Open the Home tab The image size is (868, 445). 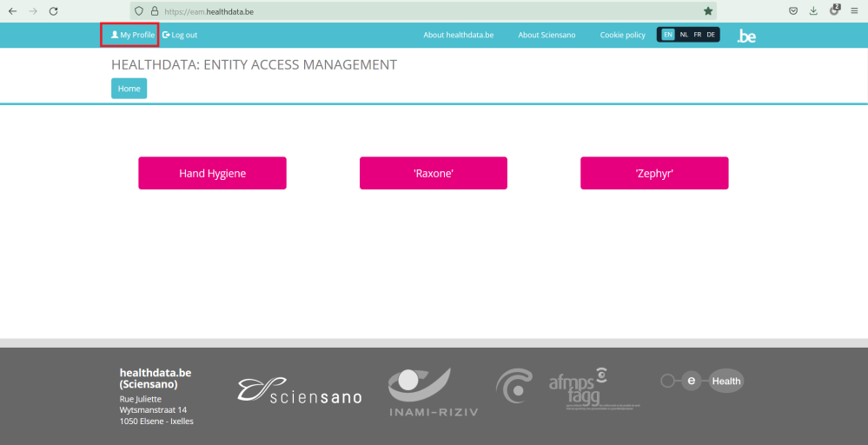click(129, 89)
